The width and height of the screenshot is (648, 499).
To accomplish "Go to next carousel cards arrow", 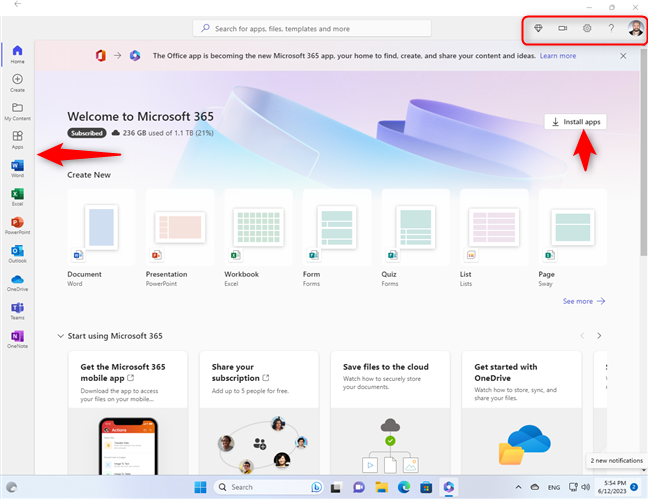I will point(599,336).
